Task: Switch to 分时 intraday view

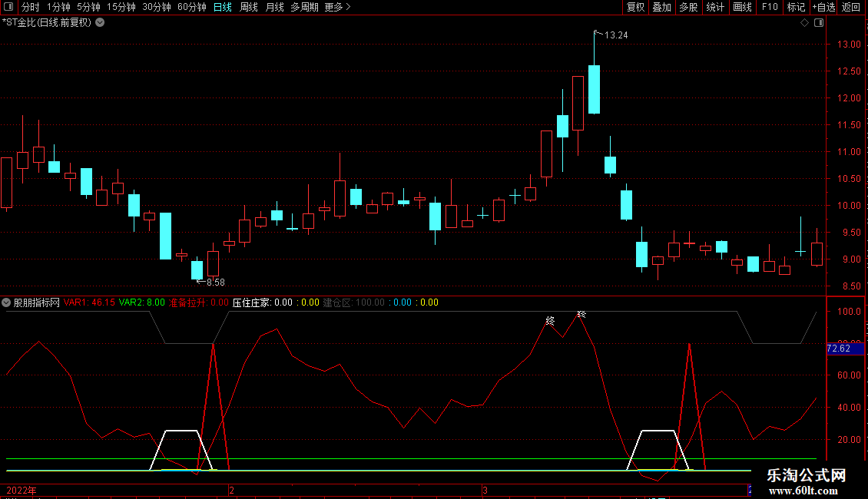Action: pos(31,7)
